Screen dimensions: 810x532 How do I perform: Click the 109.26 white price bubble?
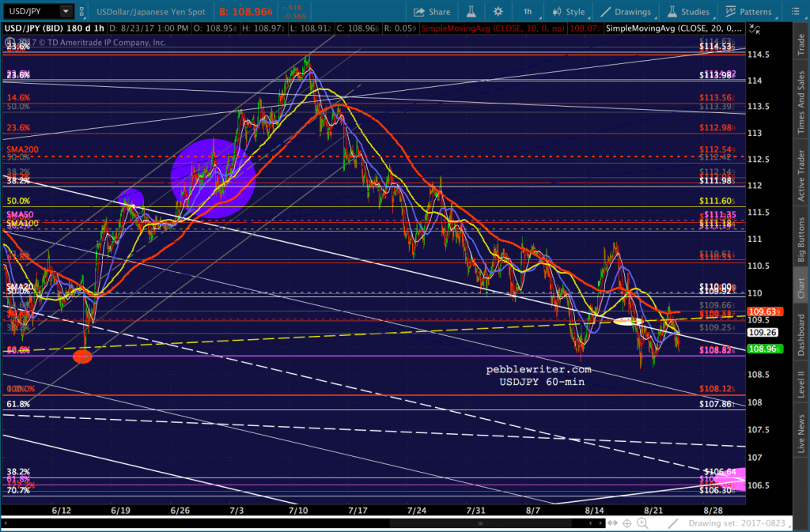[x=763, y=332]
